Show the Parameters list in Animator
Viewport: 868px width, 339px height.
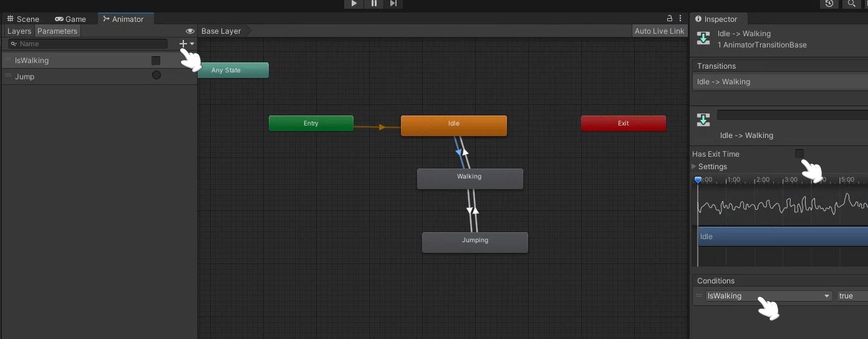[x=57, y=31]
